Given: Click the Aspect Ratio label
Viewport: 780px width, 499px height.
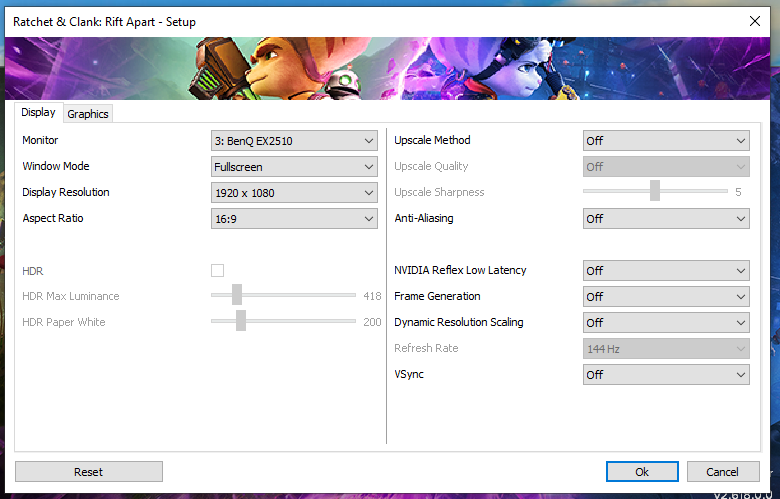Looking at the screenshot, I should tap(53, 218).
